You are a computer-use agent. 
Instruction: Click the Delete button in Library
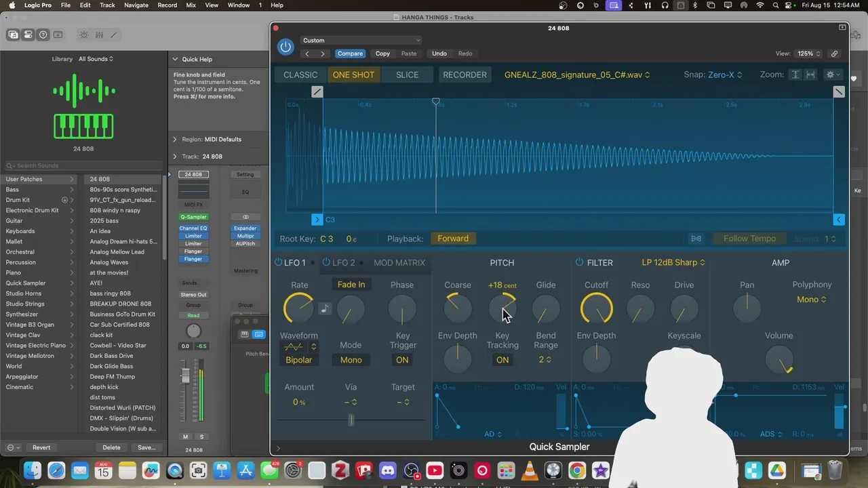[x=111, y=447]
